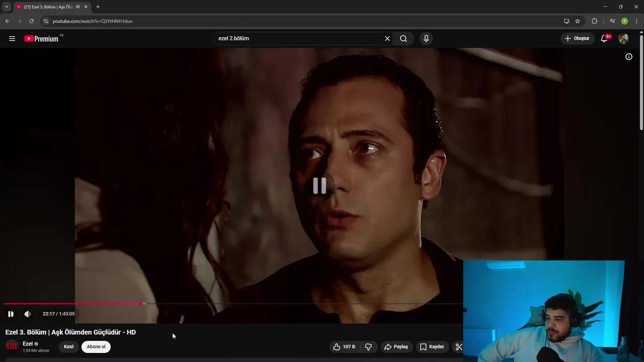Go to YouTube Premium home logo
The height and width of the screenshot is (362, 644).
pyautogui.click(x=42, y=39)
